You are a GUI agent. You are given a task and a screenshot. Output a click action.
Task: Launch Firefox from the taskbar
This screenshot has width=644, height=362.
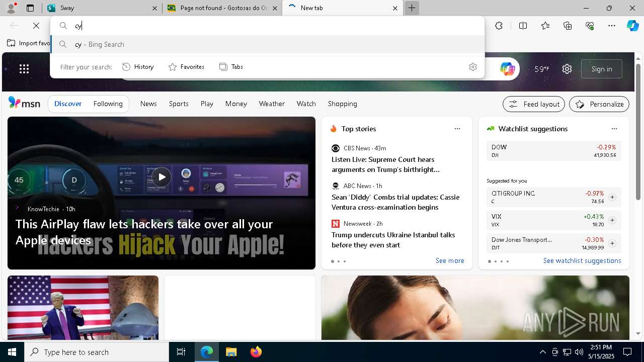[x=256, y=352]
